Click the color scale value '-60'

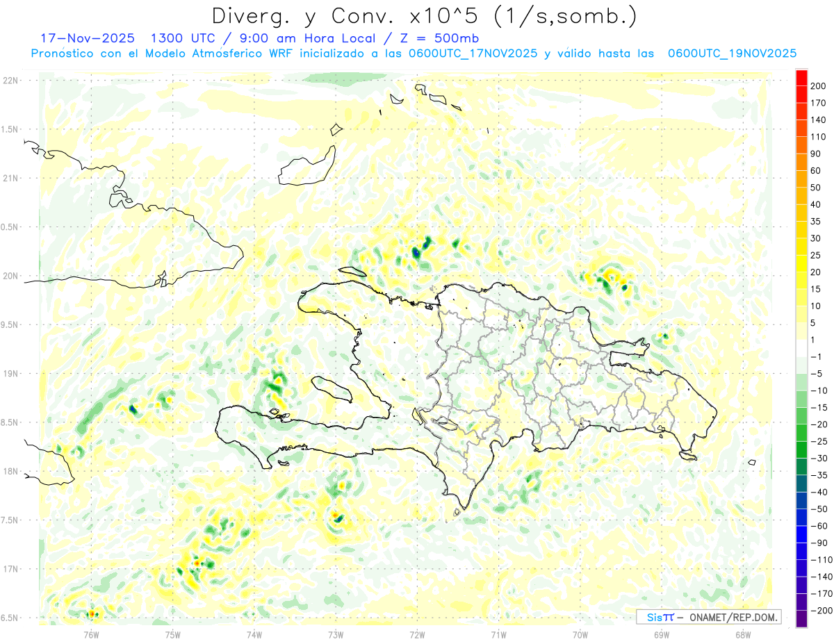coord(819,525)
